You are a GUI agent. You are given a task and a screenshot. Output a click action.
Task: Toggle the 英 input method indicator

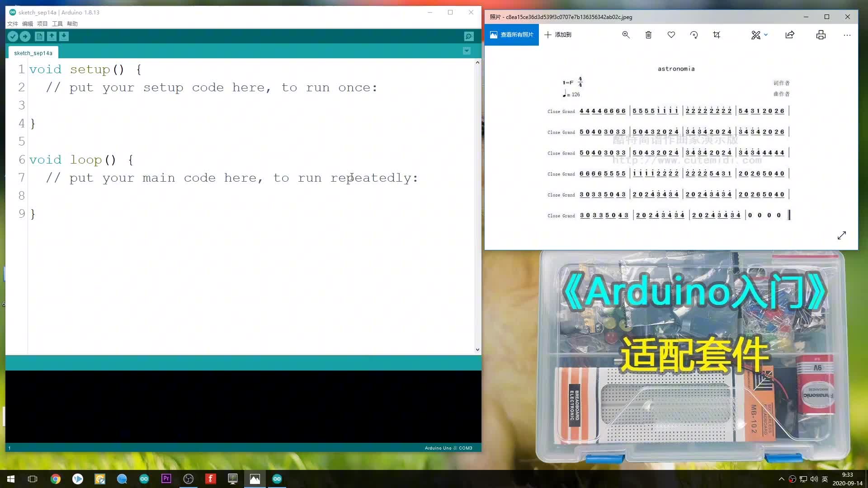click(x=825, y=479)
